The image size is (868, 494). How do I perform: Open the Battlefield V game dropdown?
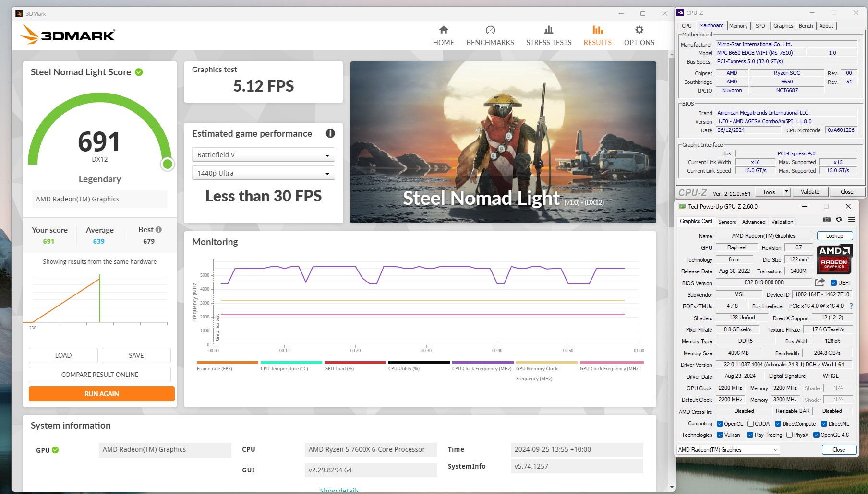pyautogui.click(x=263, y=155)
